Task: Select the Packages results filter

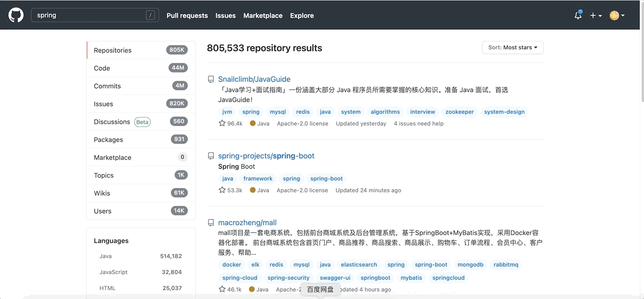Action: tap(141, 140)
